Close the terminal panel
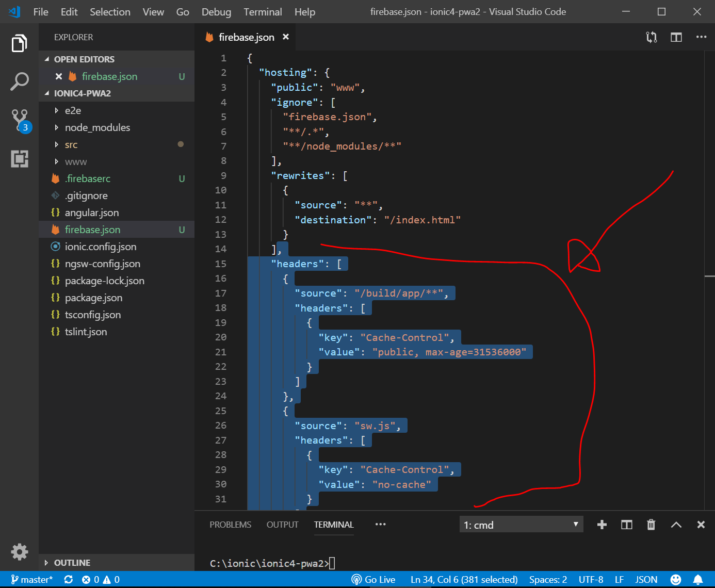This screenshot has width=715, height=588. click(701, 525)
